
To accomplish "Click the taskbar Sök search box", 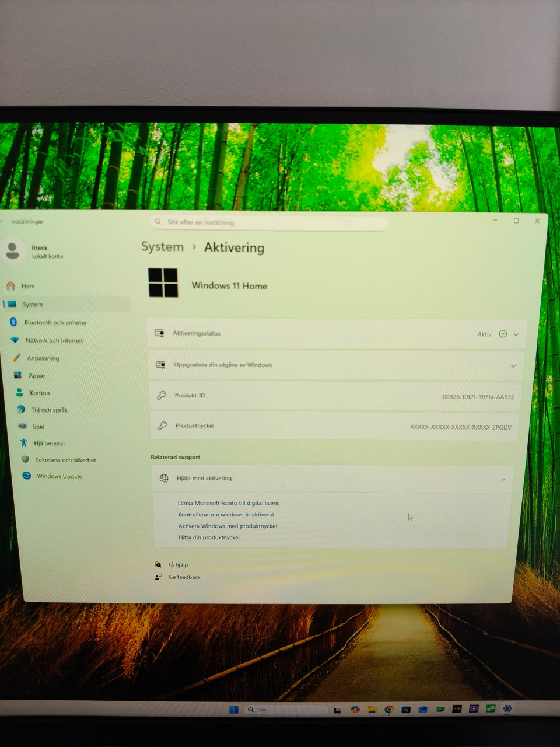I will point(286,710).
